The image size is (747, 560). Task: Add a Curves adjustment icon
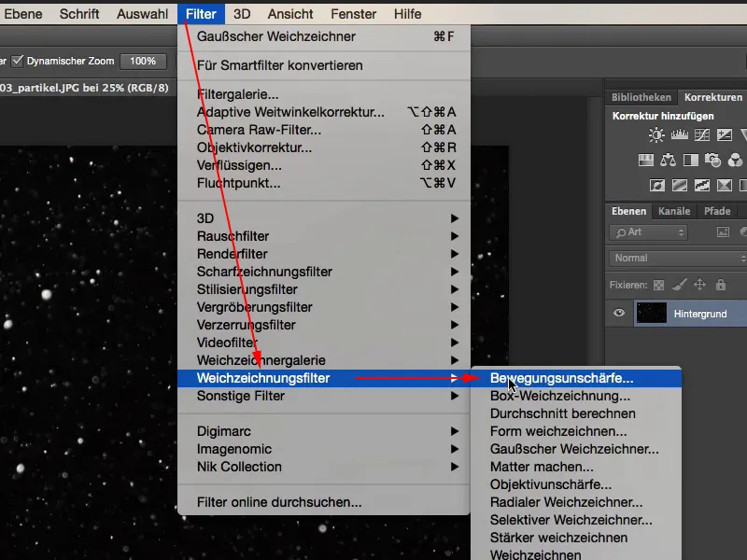pyautogui.click(x=702, y=135)
